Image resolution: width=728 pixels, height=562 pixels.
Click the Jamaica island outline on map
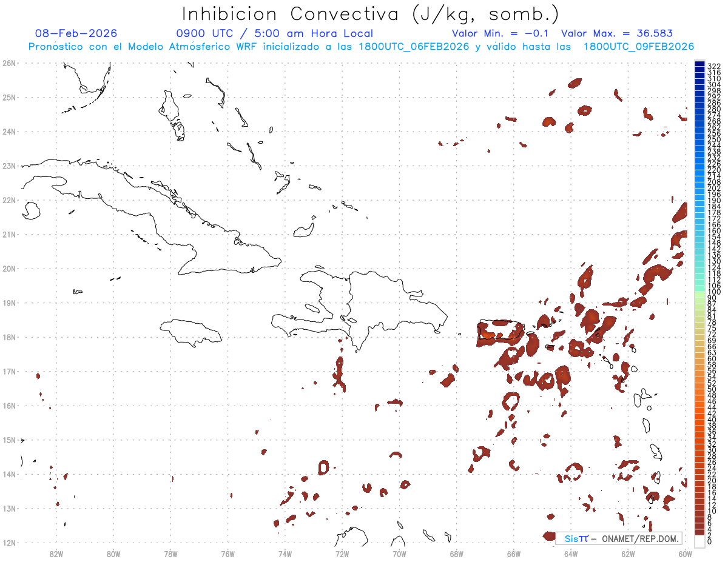click(191, 332)
